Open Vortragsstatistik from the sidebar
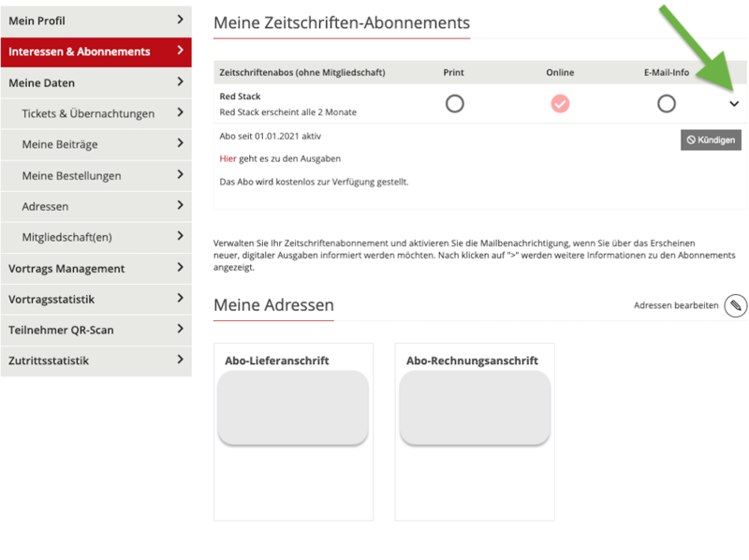Viewport: 749px width, 560px height. pos(95,299)
